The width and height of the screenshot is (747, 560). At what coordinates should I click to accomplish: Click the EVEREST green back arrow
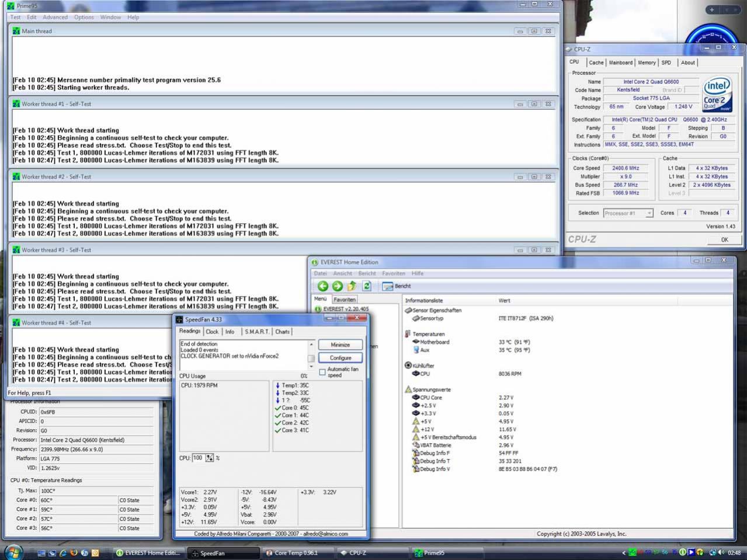coord(323,286)
